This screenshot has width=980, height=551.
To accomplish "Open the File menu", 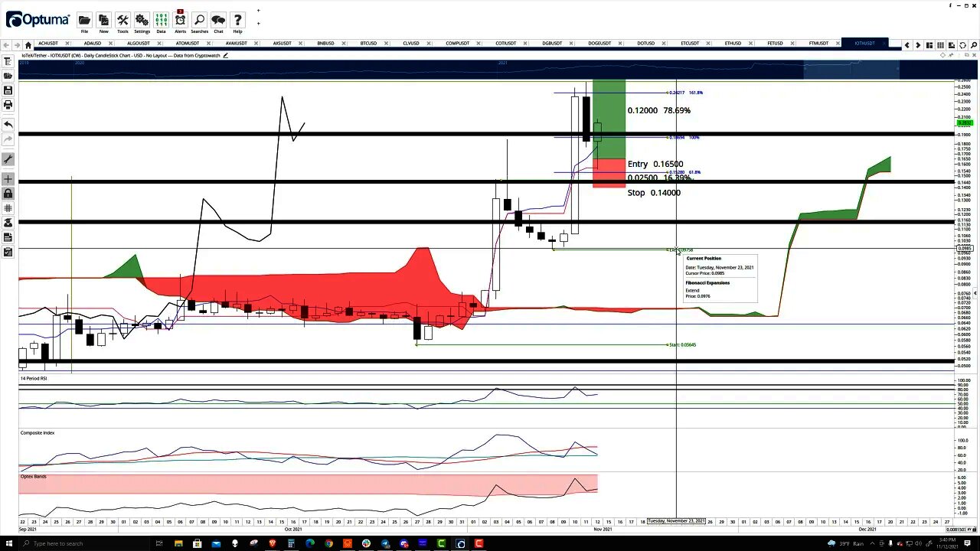I will point(84,22).
